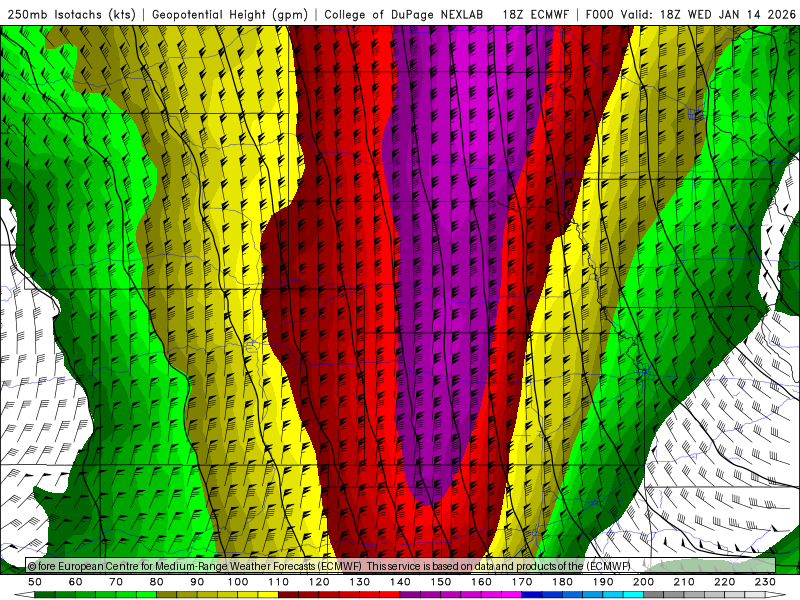
Task: Click the legend value 50
Action: point(35,582)
